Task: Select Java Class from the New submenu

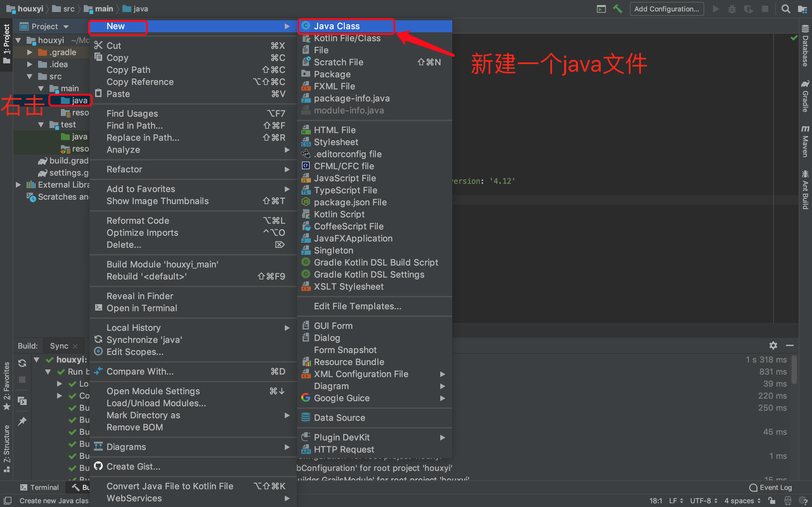Action: 337,26
